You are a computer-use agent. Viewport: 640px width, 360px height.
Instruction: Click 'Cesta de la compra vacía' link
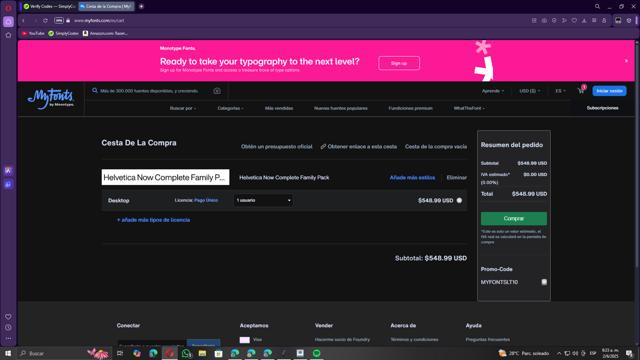click(x=436, y=147)
